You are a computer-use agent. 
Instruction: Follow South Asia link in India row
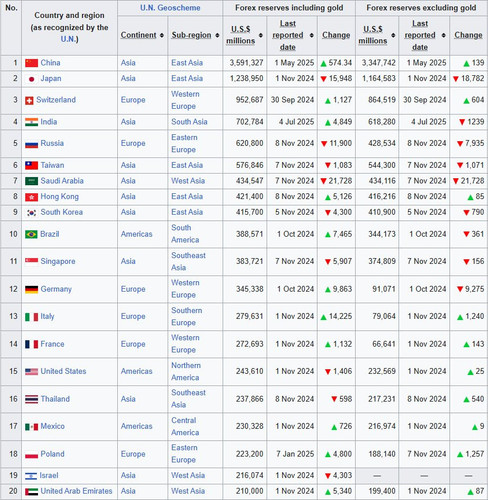189,122
